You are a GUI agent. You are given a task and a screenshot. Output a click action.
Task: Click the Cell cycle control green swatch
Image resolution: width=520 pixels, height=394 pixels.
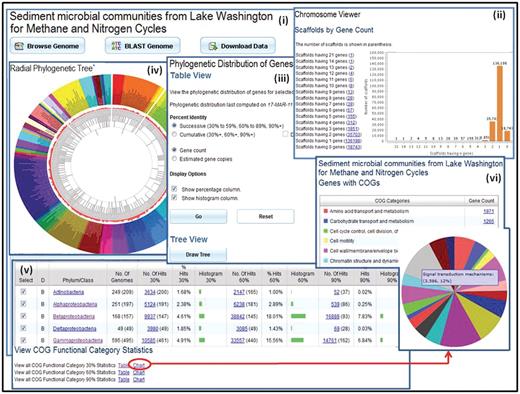pos(326,231)
